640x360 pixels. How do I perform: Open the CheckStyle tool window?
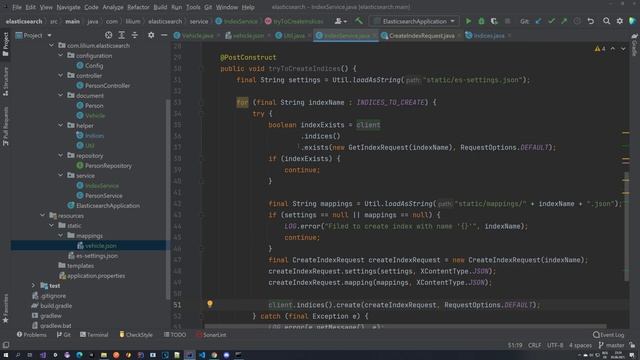pyautogui.click(x=136, y=335)
